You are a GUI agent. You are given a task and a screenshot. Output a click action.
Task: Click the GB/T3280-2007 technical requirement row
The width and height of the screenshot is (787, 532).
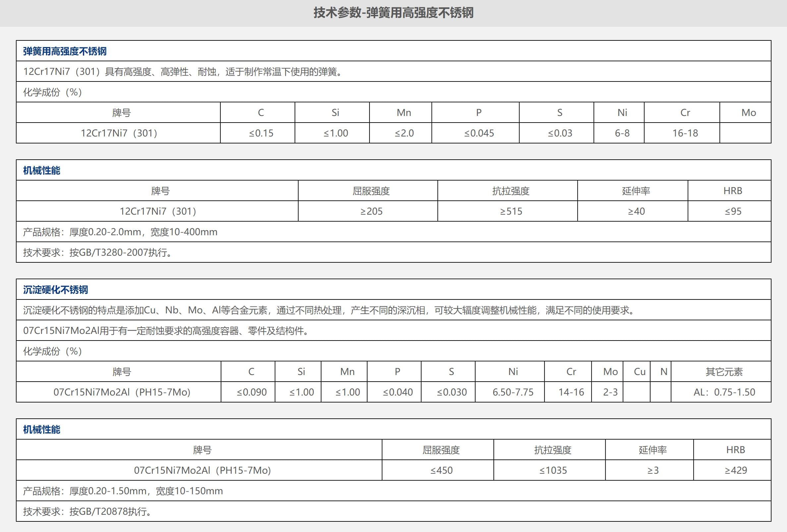97,252
